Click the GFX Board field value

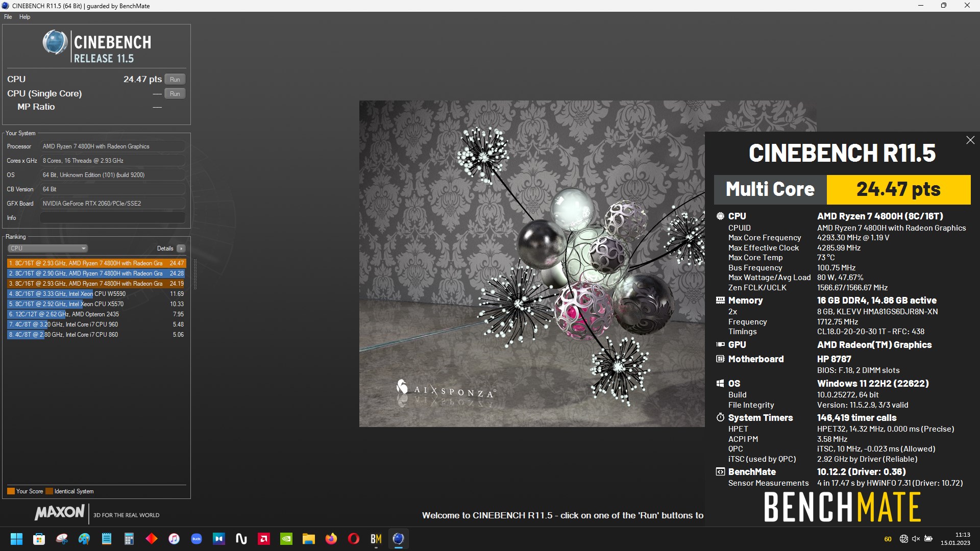(113, 204)
